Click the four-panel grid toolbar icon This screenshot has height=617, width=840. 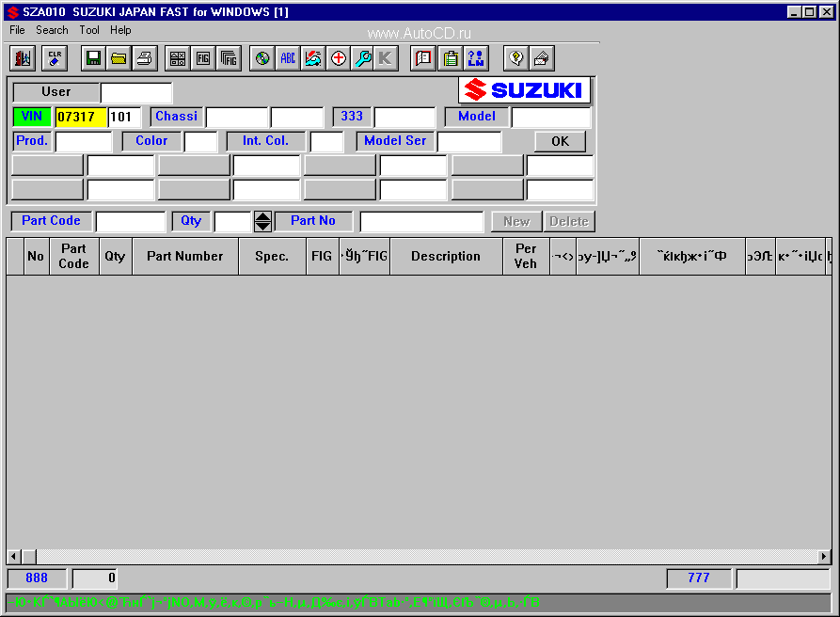(178, 58)
